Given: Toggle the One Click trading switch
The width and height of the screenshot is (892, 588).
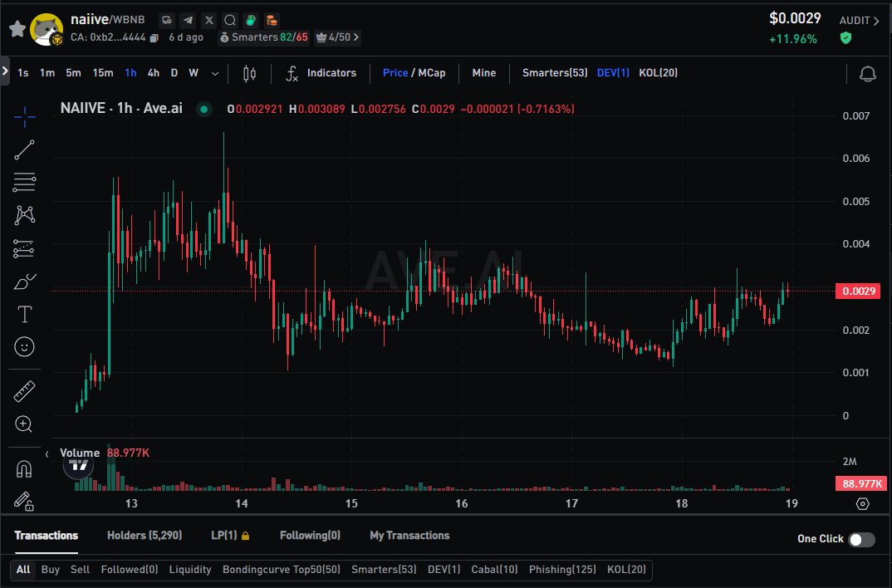Looking at the screenshot, I should (x=861, y=539).
